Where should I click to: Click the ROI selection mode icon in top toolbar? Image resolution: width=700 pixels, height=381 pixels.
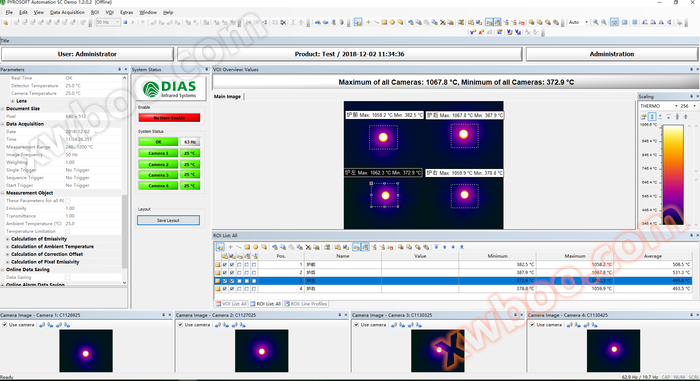point(358,22)
